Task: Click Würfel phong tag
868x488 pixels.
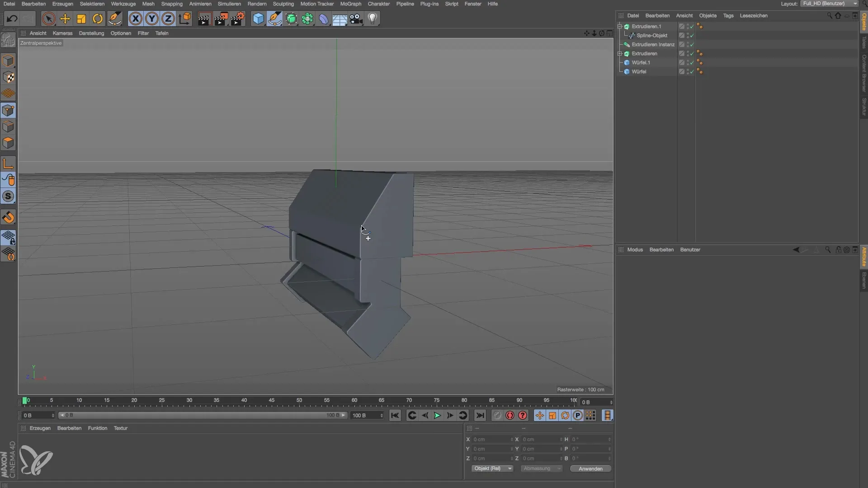Action: 700,71
